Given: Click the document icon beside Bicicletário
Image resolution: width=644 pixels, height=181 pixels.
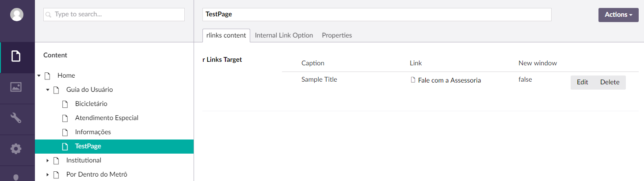Looking at the screenshot, I should (65, 104).
